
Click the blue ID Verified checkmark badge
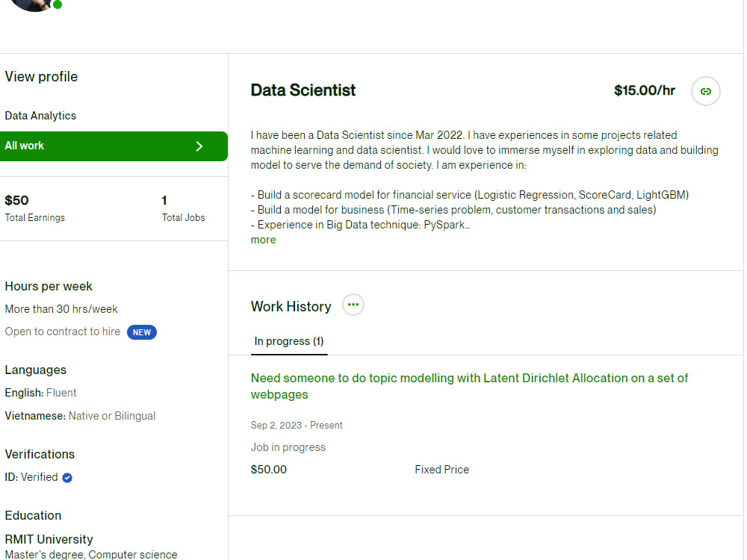(66, 477)
